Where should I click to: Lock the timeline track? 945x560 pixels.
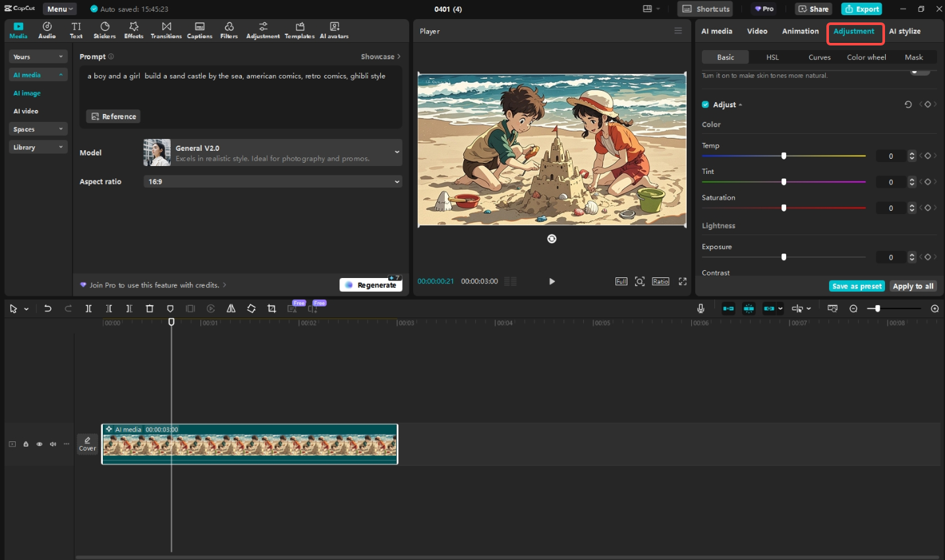point(26,444)
